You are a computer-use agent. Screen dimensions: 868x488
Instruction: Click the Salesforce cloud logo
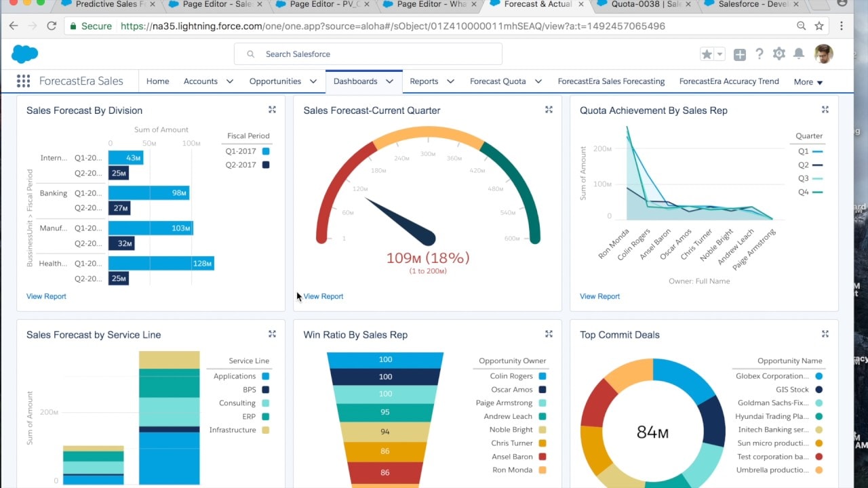point(25,54)
